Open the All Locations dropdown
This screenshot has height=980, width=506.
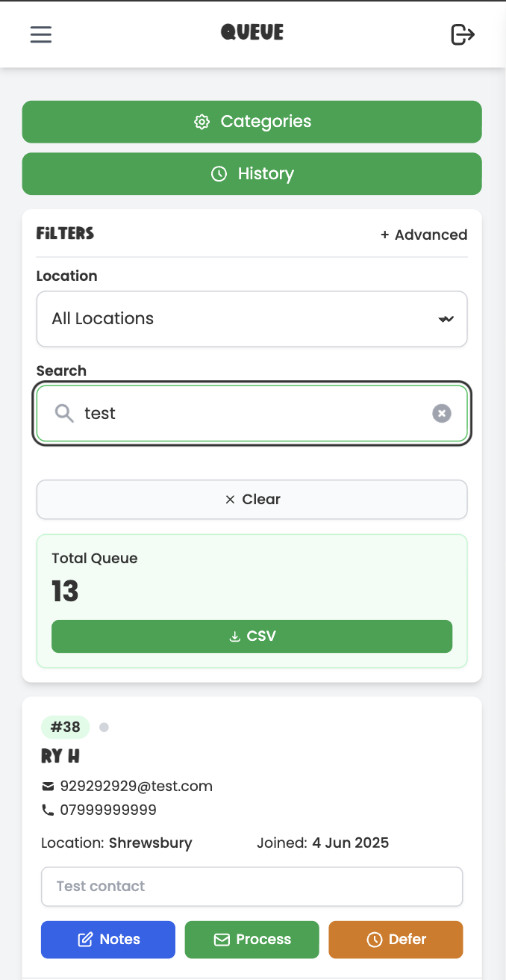[x=239, y=319]
